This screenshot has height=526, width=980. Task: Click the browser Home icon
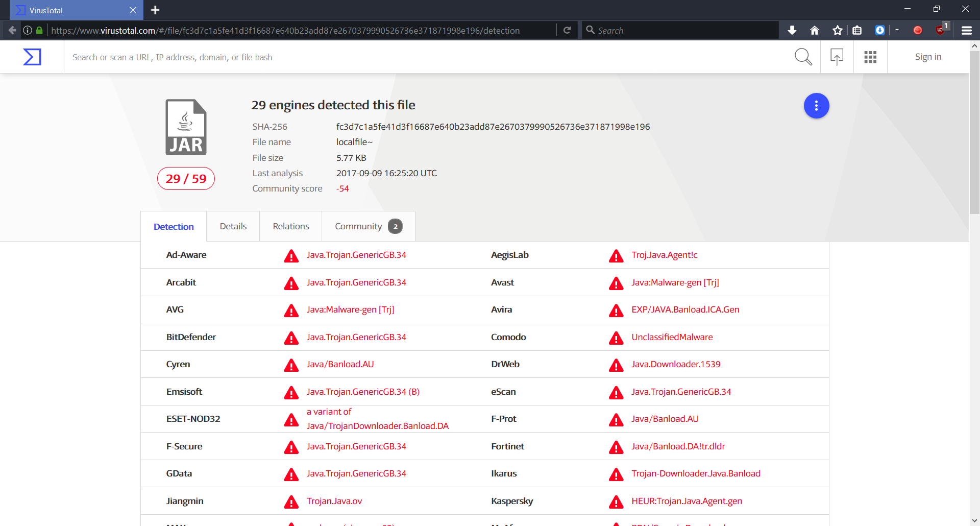pos(815,30)
